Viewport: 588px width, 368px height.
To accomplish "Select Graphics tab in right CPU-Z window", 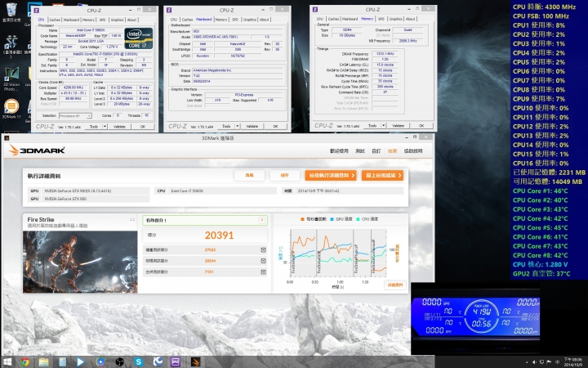I will click(395, 19).
